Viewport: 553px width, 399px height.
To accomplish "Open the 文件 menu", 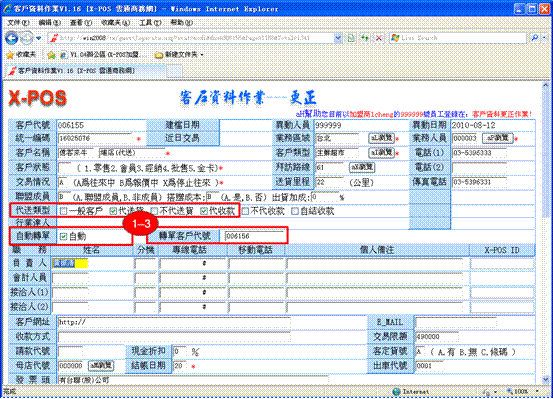I will [x=18, y=23].
